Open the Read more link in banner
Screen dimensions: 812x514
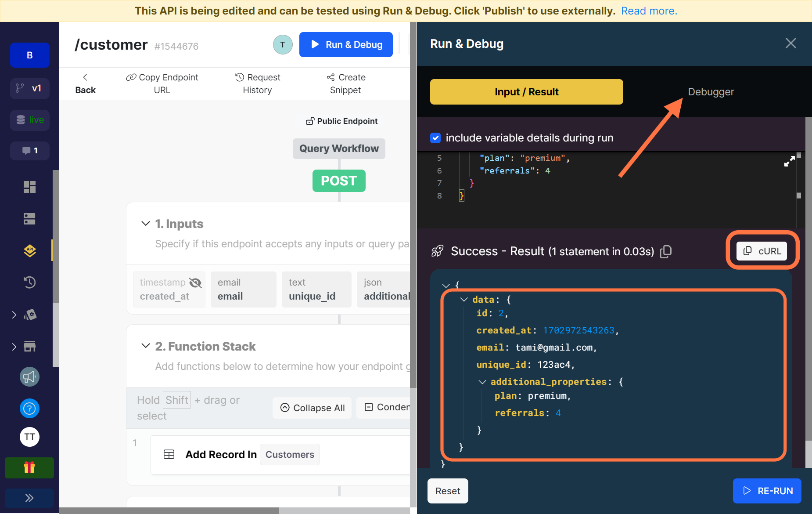[649, 11]
